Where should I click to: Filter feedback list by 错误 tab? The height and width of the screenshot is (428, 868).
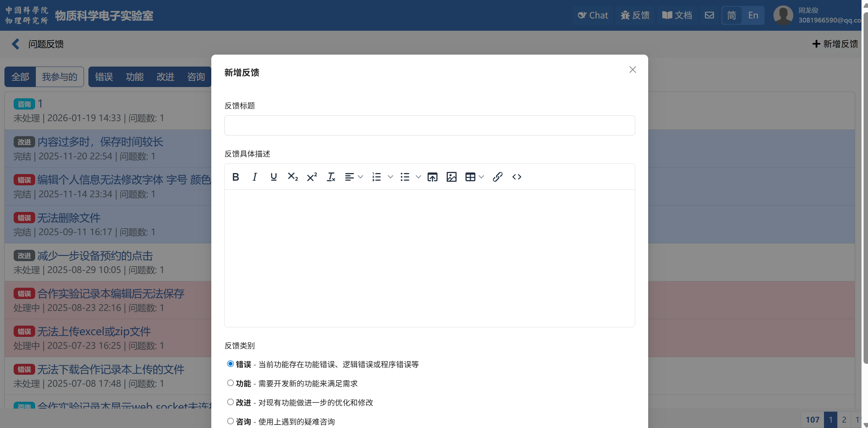pyautogui.click(x=104, y=77)
